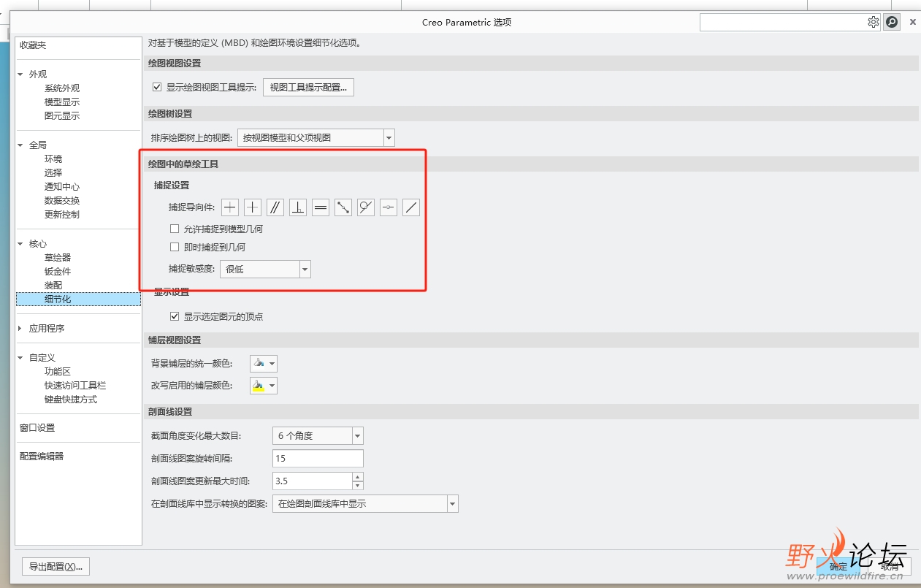Open 在绘图剖面线库中显示 dropdown

pos(364,504)
